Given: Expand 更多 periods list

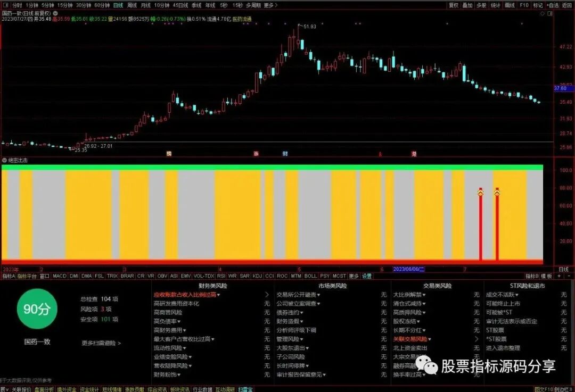Looking at the screenshot, I should point(270,5).
